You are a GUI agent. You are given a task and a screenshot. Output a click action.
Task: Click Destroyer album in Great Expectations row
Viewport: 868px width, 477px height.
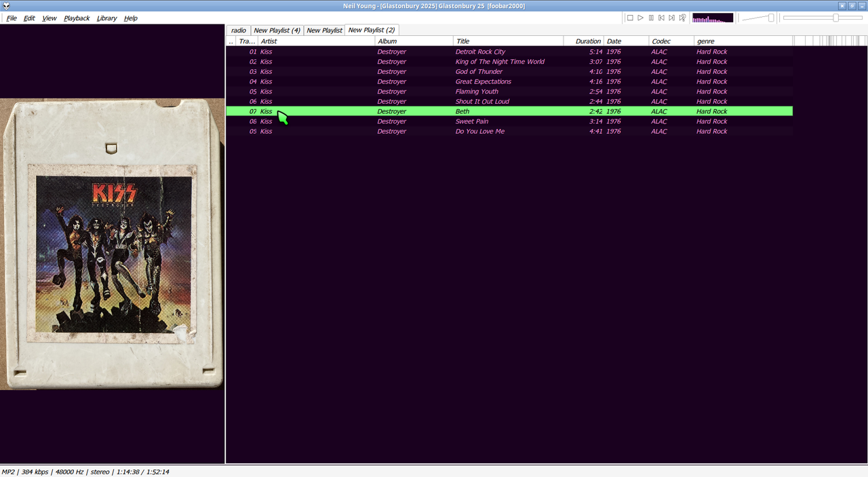point(392,81)
